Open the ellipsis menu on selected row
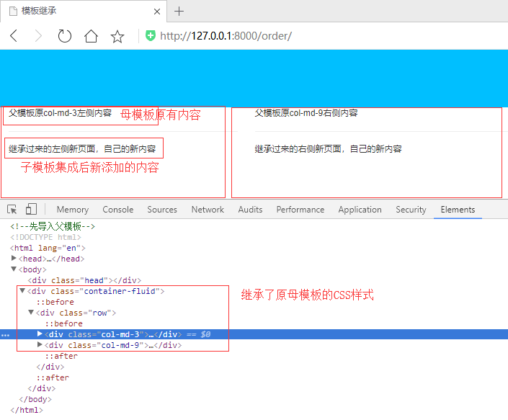The image size is (508, 420). pos(5,335)
